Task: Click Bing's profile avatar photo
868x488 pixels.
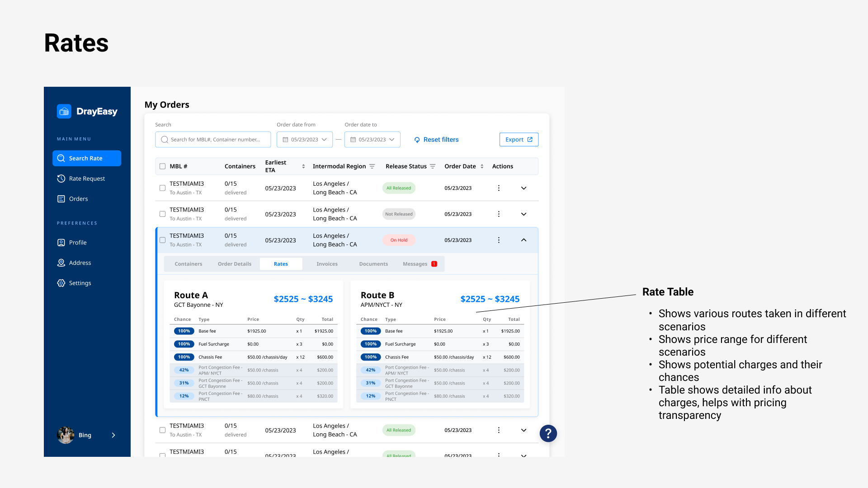Action: pyautogui.click(x=66, y=435)
